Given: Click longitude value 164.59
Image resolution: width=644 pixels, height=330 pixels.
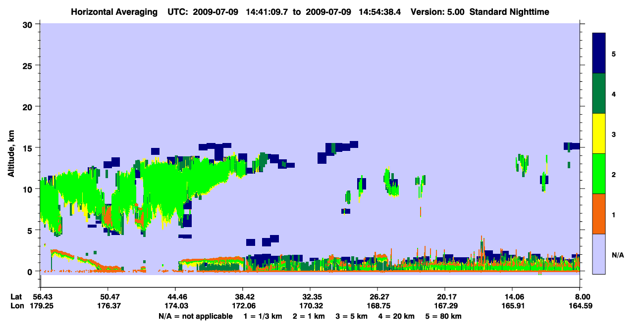Looking at the screenshot, I should coord(581,306).
